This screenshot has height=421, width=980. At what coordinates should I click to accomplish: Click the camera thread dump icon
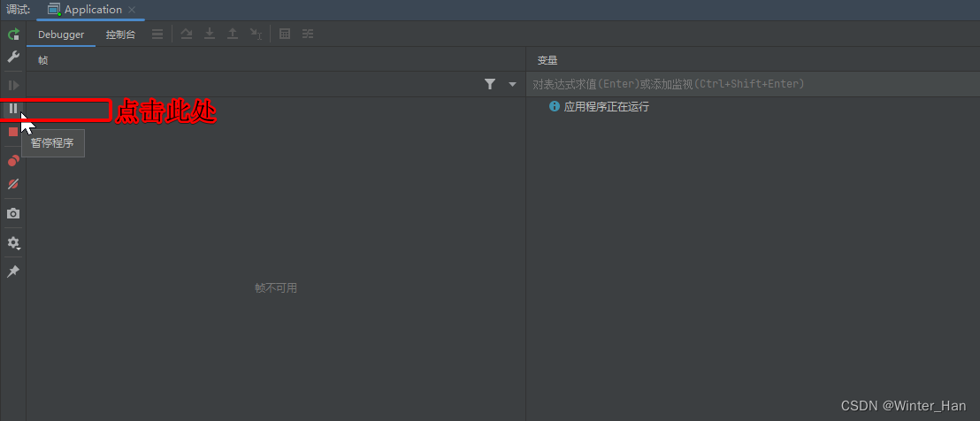pos(13,214)
